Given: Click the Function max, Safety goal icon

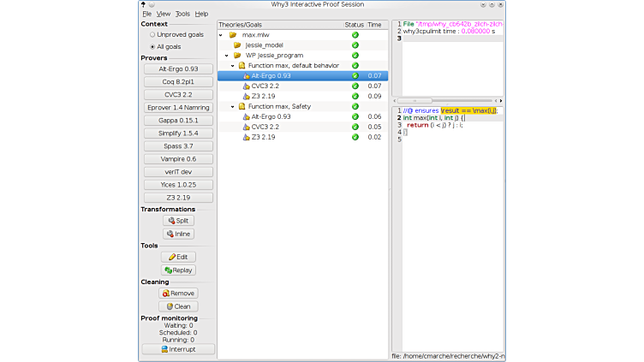Looking at the screenshot, I should 241,106.
